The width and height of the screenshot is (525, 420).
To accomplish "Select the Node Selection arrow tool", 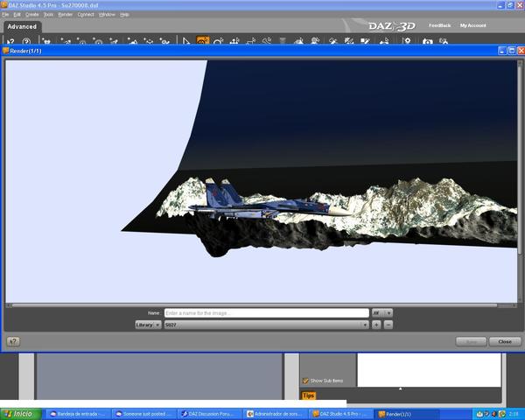I will point(186,41).
